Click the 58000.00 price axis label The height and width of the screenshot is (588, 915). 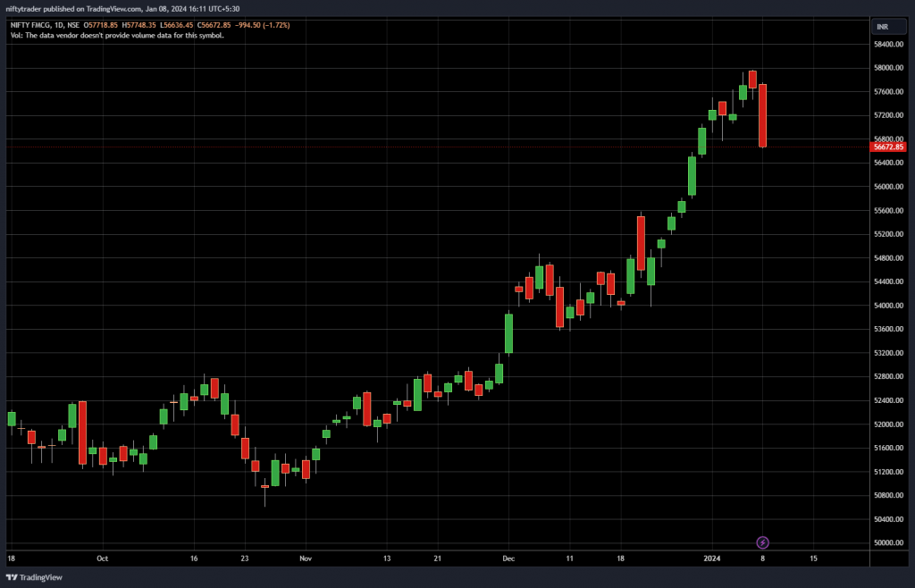point(889,68)
